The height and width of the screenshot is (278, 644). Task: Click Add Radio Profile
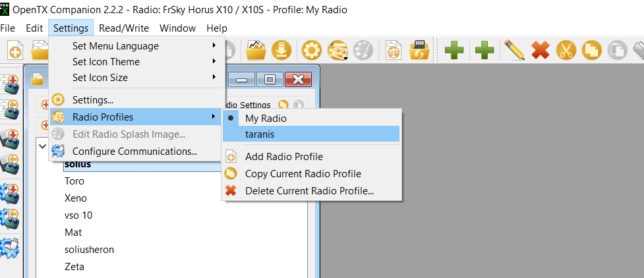point(283,157)
